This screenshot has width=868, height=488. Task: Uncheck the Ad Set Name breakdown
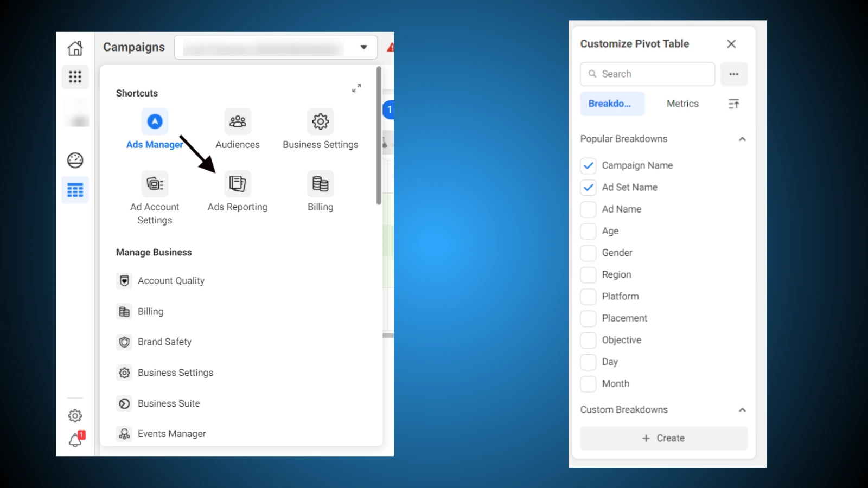coord(588,187)
